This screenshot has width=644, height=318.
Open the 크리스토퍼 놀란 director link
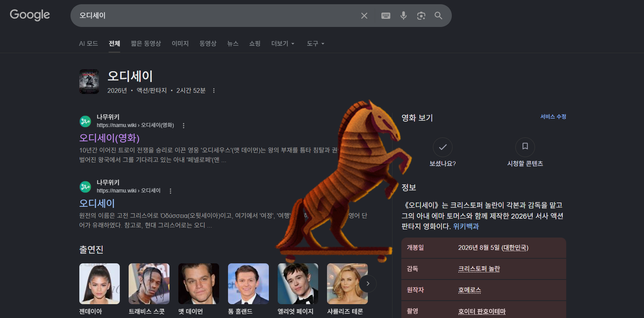(479, 269)
